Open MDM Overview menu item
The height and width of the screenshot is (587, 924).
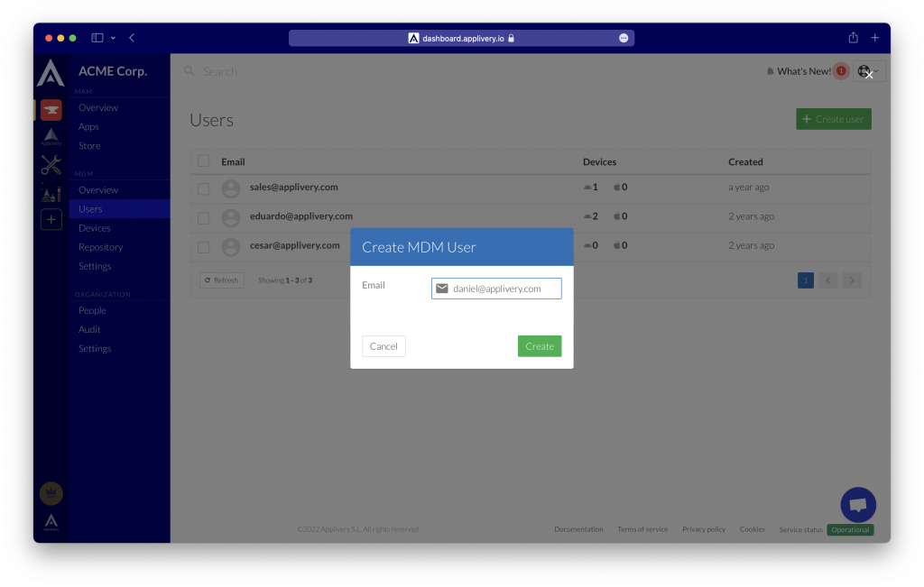(98, 190)
